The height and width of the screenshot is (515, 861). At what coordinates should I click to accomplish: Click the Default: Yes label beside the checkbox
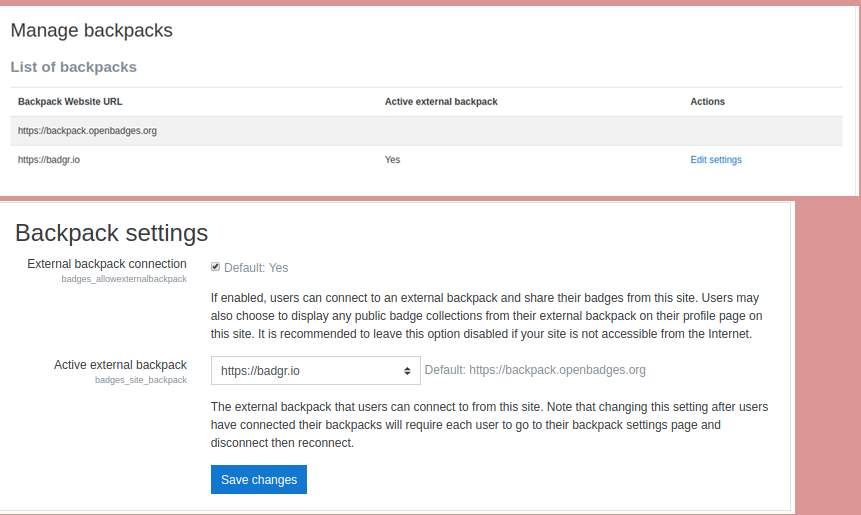click(256, 268)
